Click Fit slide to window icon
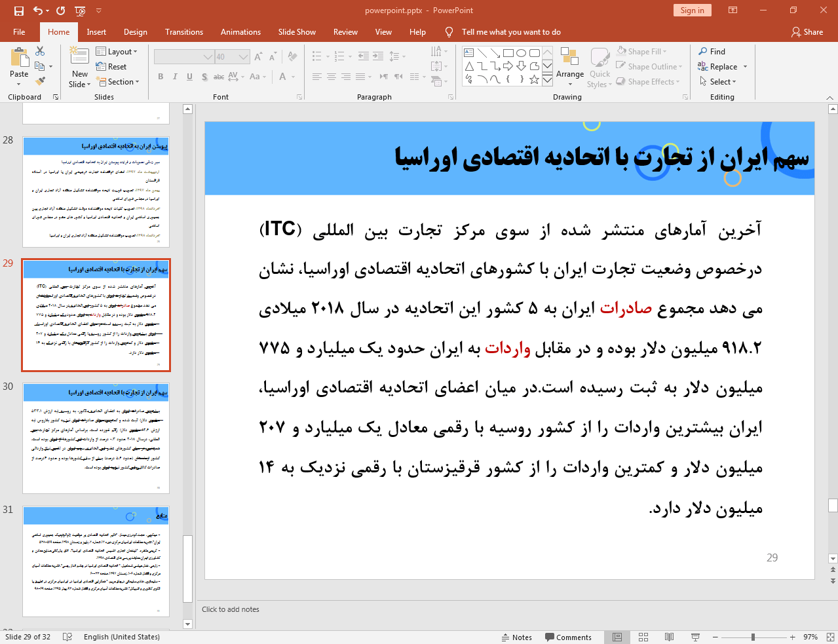The height and width of the screenshot is (644, 838). click(x=830, y=637)
